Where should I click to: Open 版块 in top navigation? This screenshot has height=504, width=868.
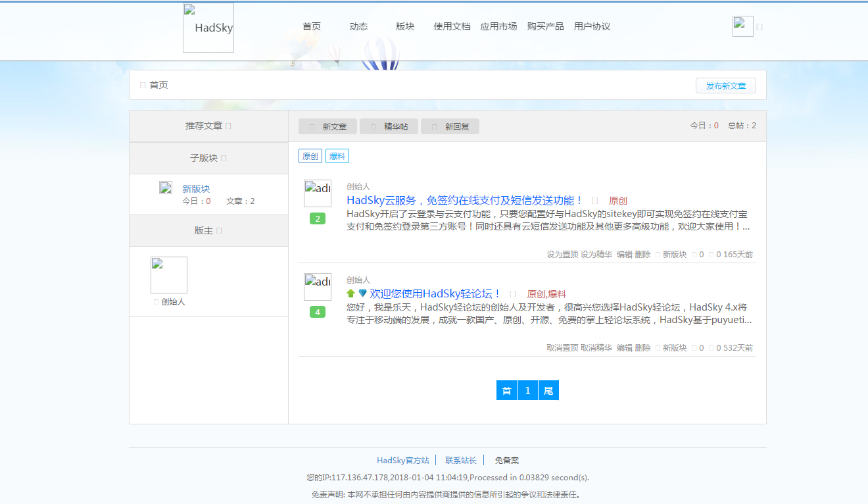tap(405, 26)
